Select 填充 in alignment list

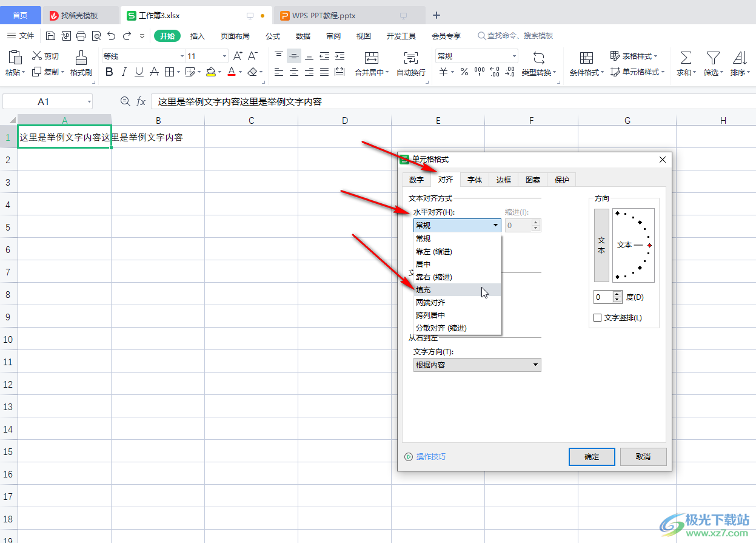click(x=458, y=290)
